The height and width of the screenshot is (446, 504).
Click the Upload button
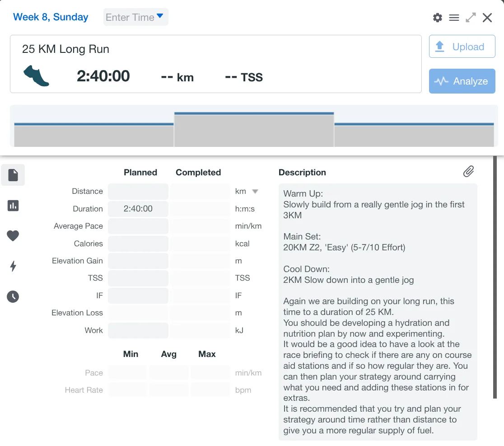(x=462, y=47)
